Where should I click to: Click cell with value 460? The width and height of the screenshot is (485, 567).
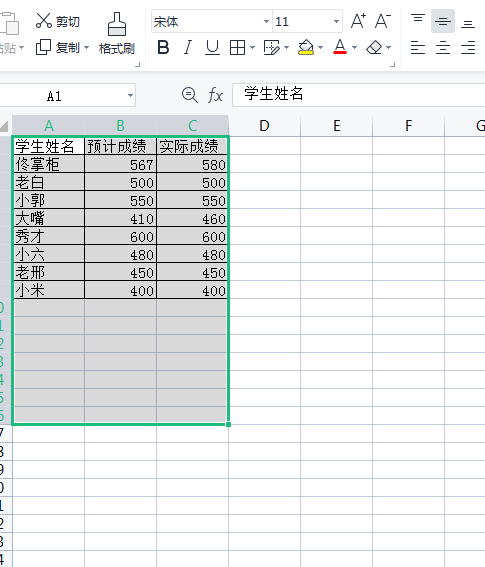tap(192, 218)
